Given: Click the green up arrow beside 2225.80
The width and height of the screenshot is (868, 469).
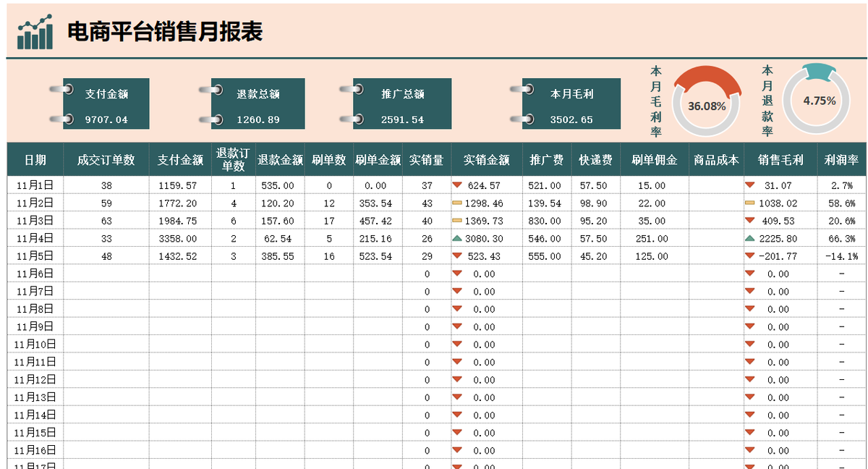Looking at the screenshot, I should point(752,238).
